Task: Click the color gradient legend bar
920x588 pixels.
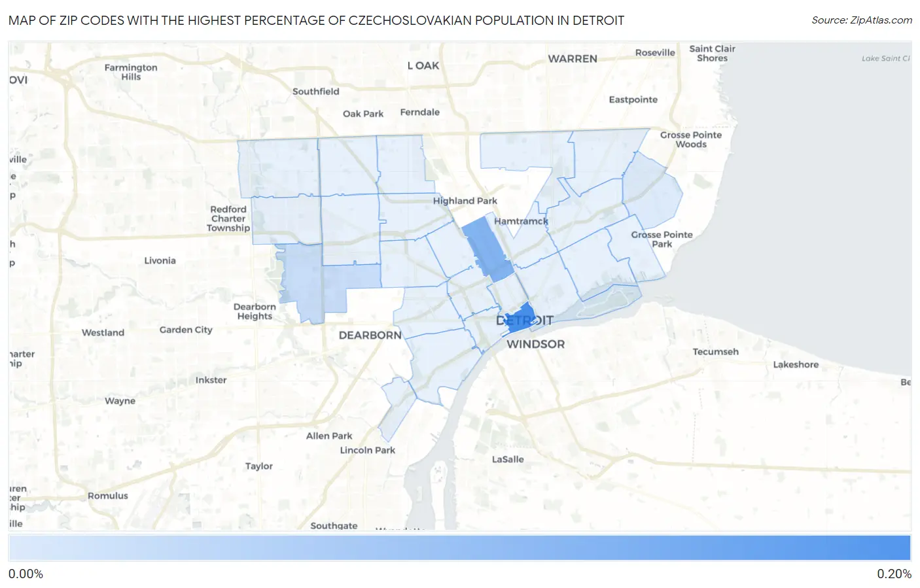Action: coord(459,547)
